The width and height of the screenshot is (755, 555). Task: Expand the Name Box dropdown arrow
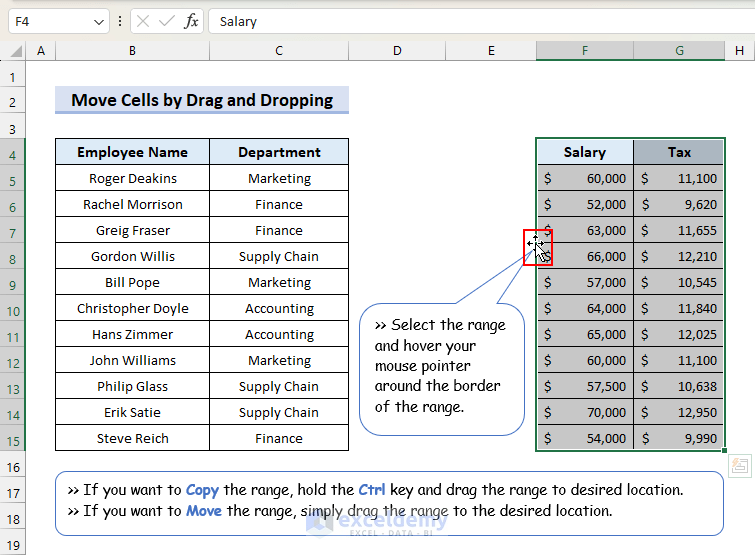pyautogui.click(x=98, y=21)
